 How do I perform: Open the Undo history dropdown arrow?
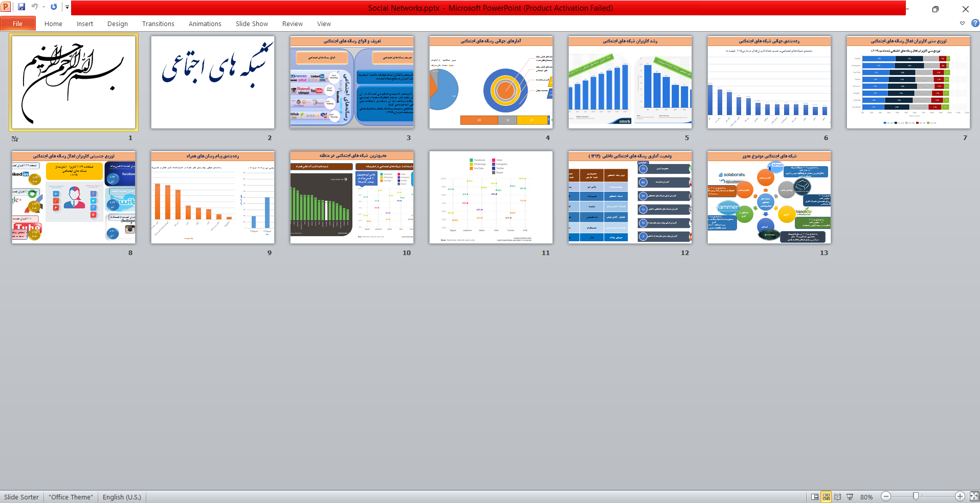pos(43,7)
